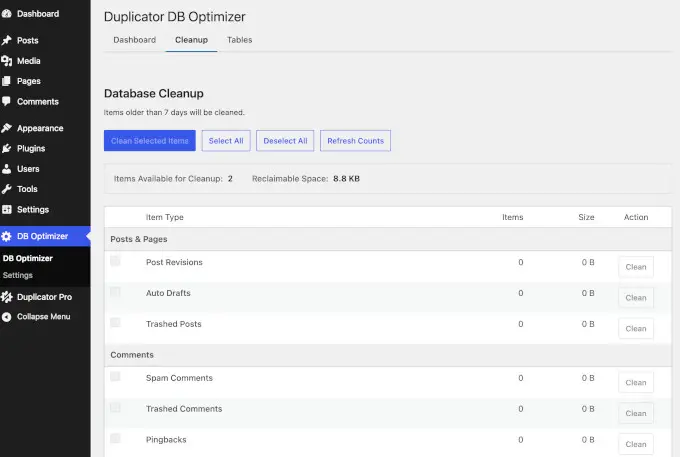Click the 'Pingbacks' row label
The image size is (680, 457).
(166, 440)
